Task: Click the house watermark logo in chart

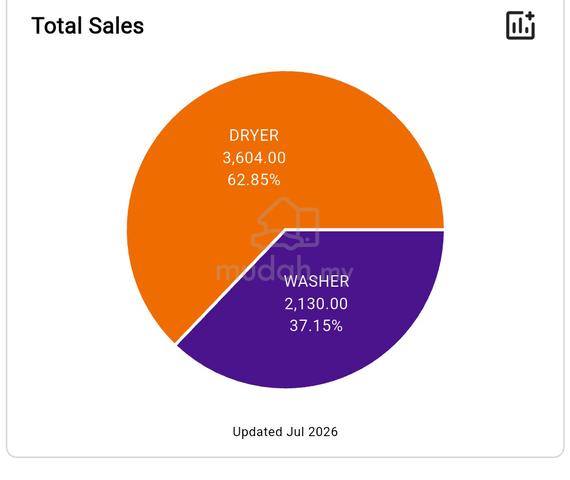Action: click(286, 223)
